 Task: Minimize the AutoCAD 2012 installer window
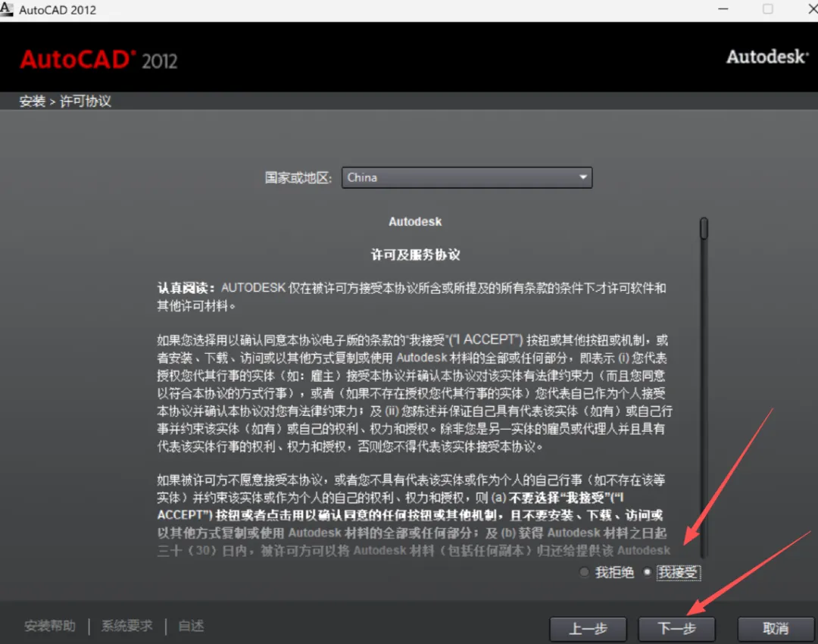tap(723, 9)
